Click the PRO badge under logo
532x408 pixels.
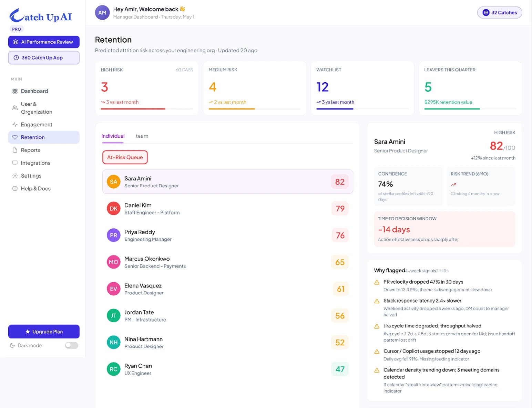point(17,29)
